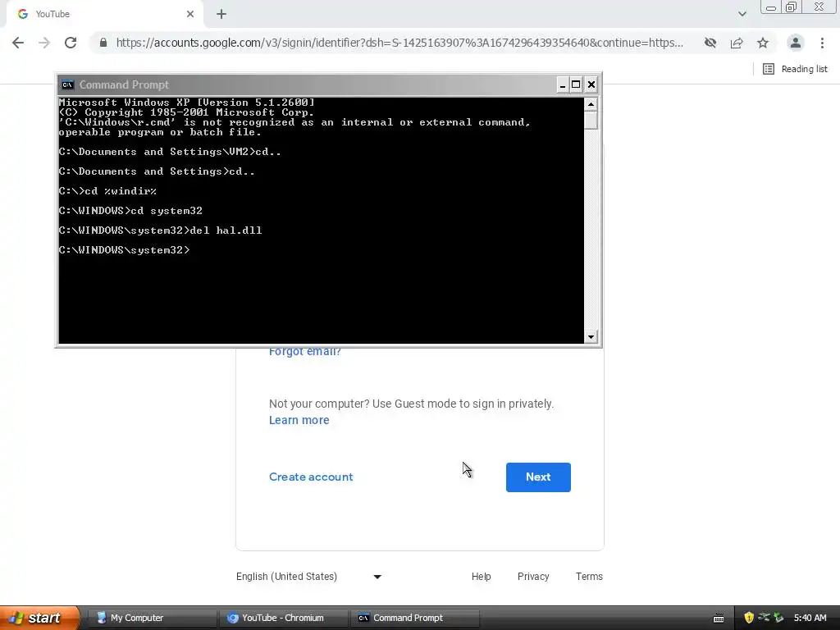Viewport: 840px width, 630px height.
Task: Minimize the Command Prompt window
Action: pyautogui.click(x=563, y=84)
